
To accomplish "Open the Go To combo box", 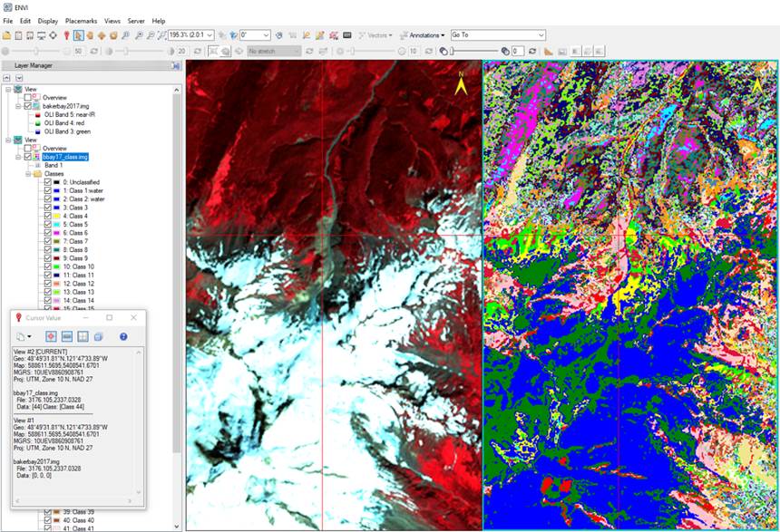I will click(498, 34).
